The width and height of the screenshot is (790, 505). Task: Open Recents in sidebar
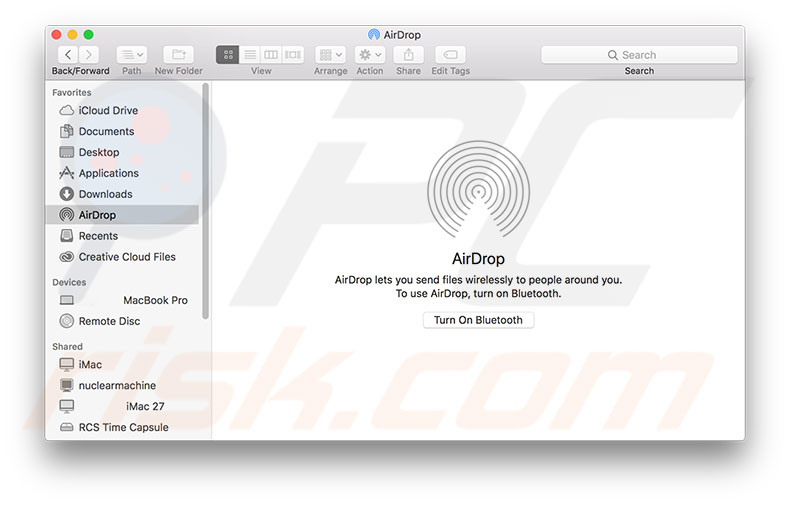122,236
